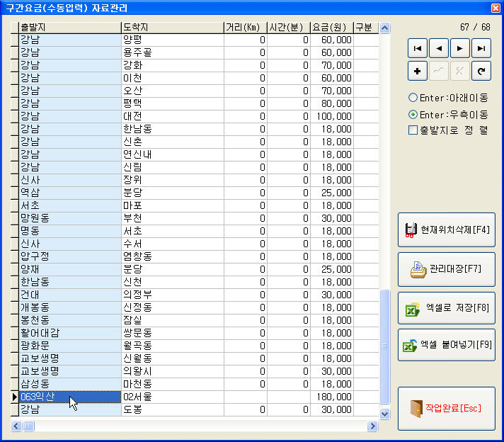Select destination cell 신림
This screenshot has height=442, width=504.
click(173, 168)
